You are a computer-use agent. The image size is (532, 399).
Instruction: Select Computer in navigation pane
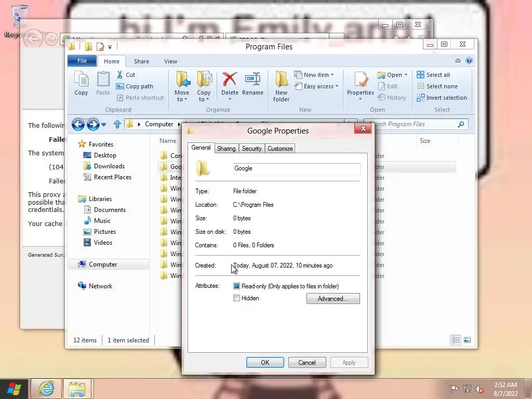109,264
